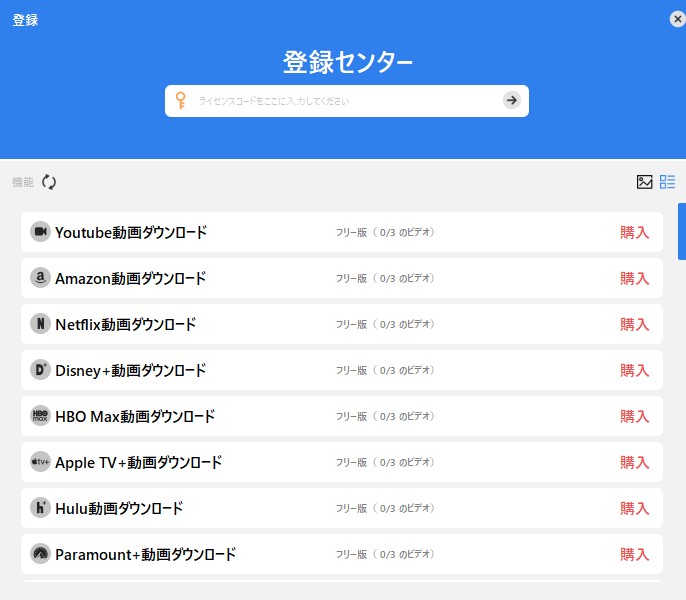
Task: Click the 登録センター heading
Action: click(347, 62)
